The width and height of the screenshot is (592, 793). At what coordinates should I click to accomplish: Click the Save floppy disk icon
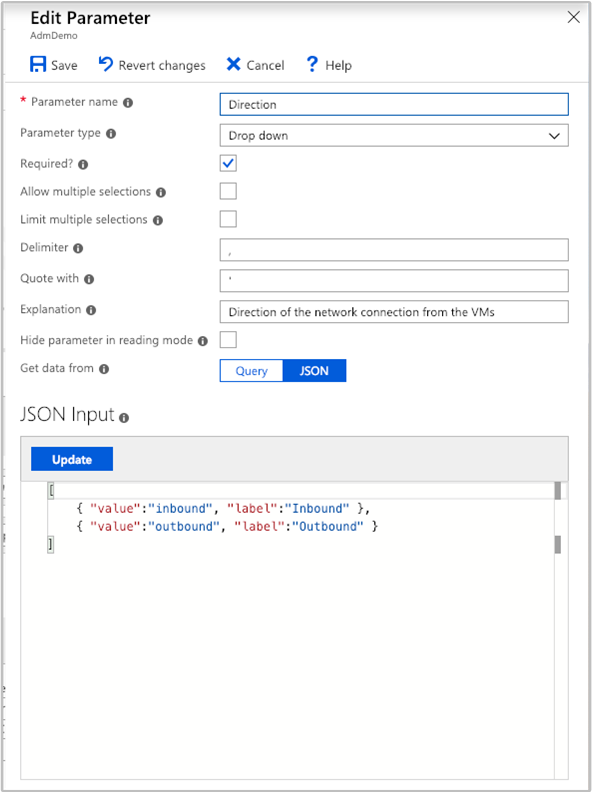point(38,65)
